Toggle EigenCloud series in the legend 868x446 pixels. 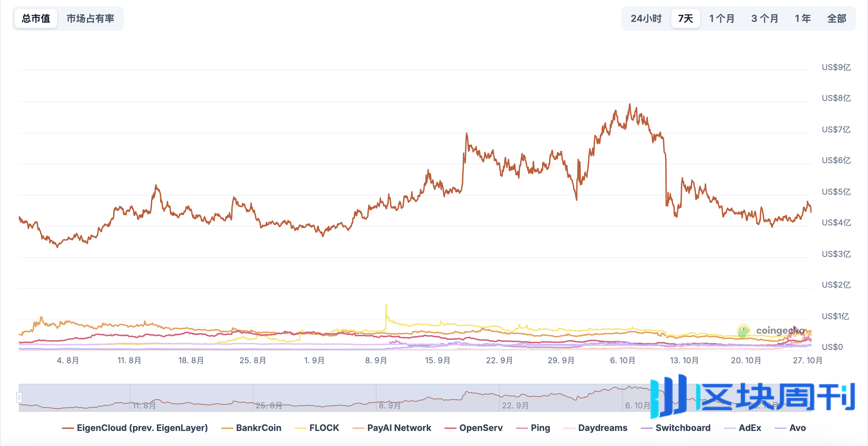point(142,428)
